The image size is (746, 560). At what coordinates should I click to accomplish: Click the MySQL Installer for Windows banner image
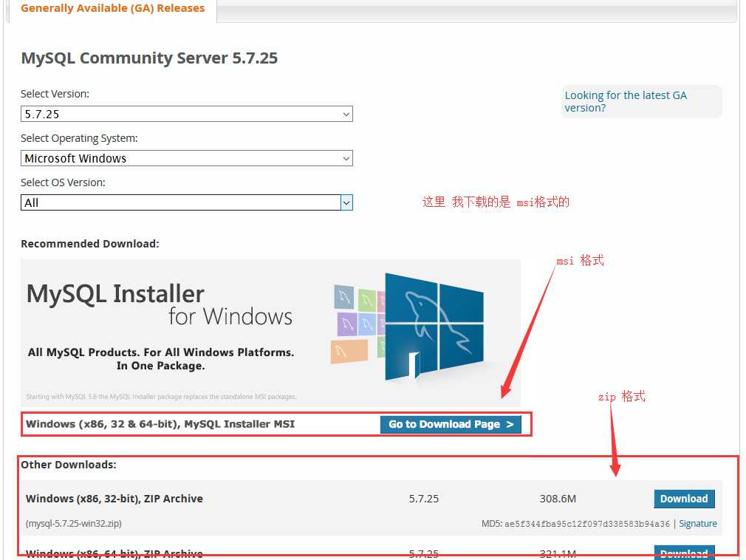271,332
